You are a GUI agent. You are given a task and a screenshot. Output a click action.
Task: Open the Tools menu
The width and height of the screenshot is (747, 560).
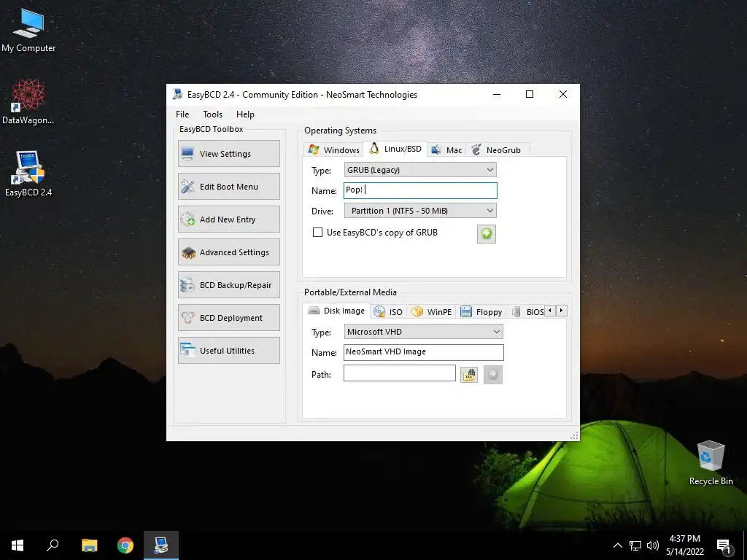point(212,114)
